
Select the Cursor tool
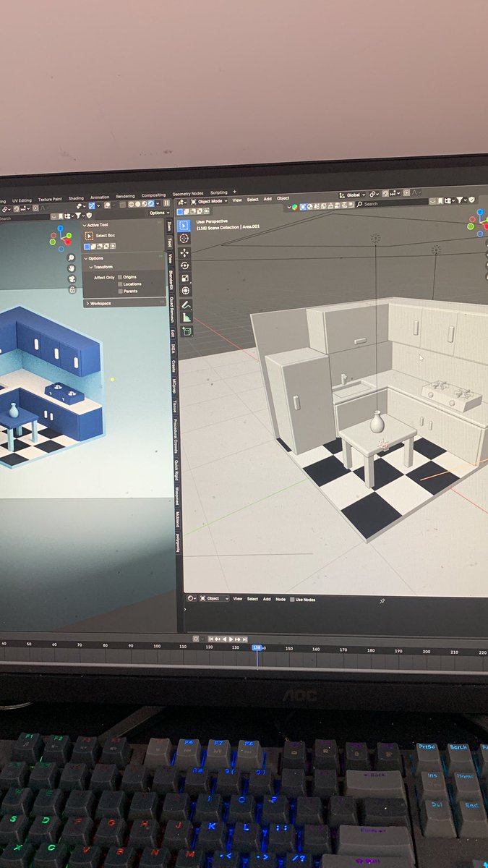coord(184,239)
